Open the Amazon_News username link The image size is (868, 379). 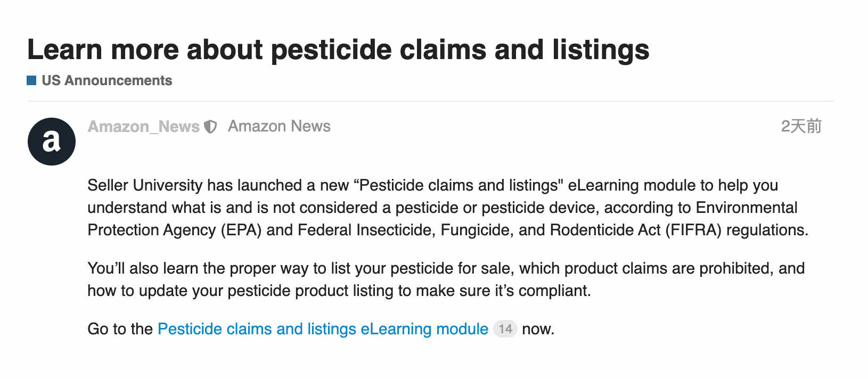pyautogui.click(x=144, y=127)
